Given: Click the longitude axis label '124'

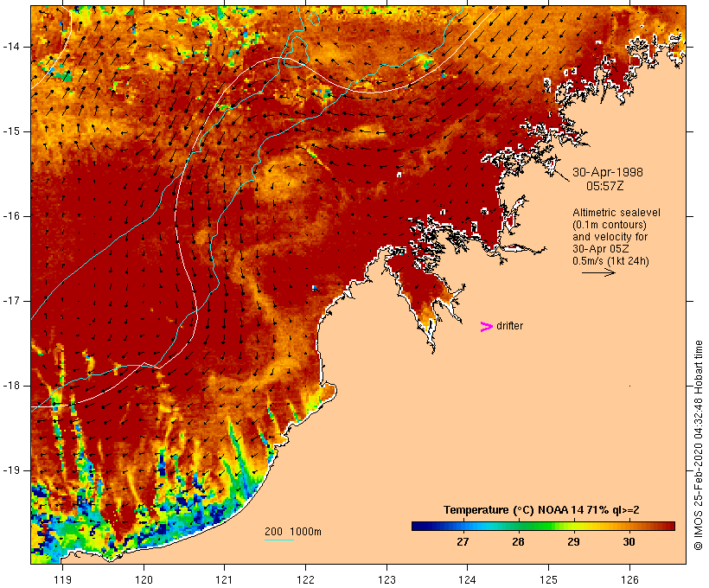Looking at the screenshot, I should tap(468, 579).
